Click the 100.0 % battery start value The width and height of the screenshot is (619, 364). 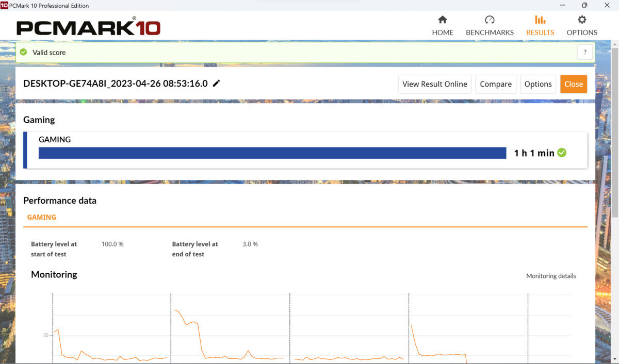coord(112,244)
